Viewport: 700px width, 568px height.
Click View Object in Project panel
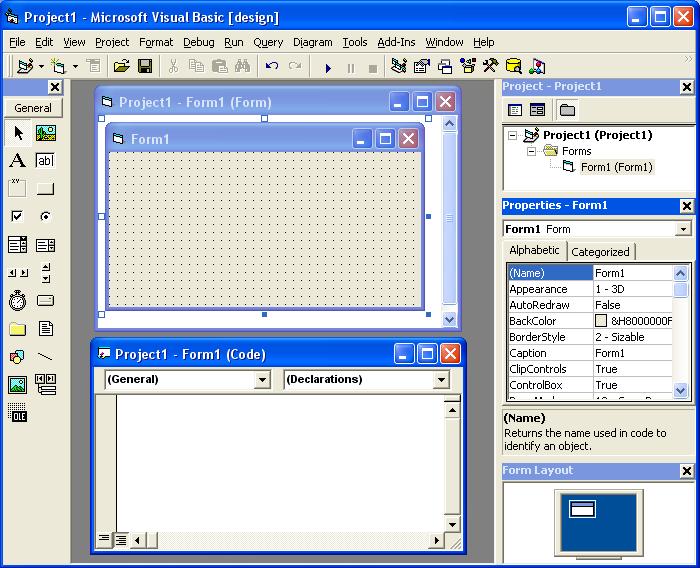pyautogui.click(x=538, y=109)
